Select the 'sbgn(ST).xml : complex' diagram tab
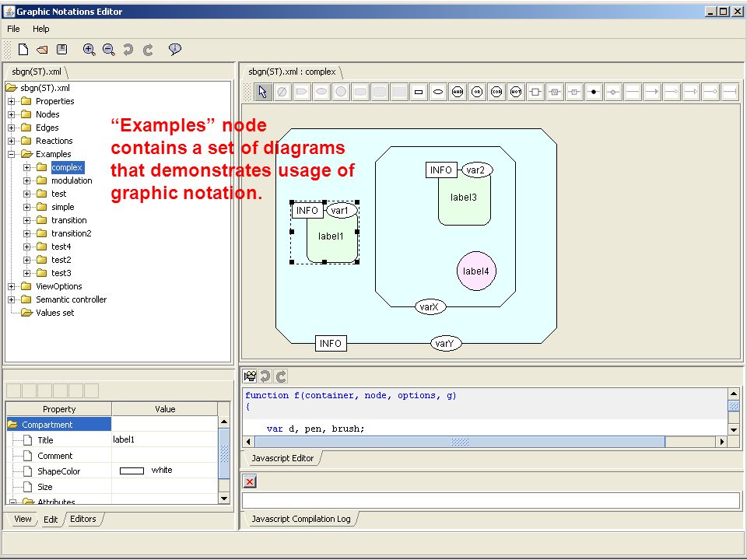Image resolution: width=747 pixels, height=560 pixels. point(292,72)
